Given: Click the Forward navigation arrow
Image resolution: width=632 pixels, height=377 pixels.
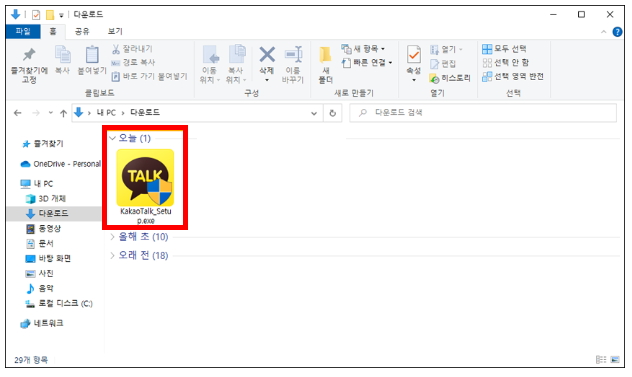Looking at the screenshot, I should pos(36,113).
